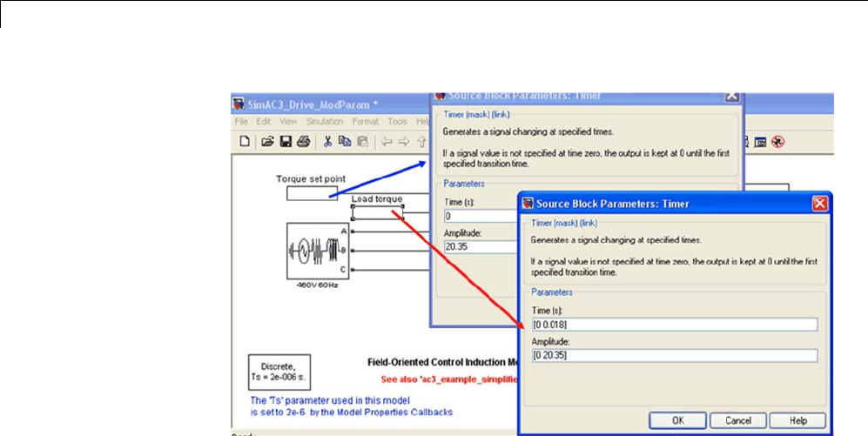
Task: Click the front dialog's 'Parameters' group label
Action: coord(552,292)
